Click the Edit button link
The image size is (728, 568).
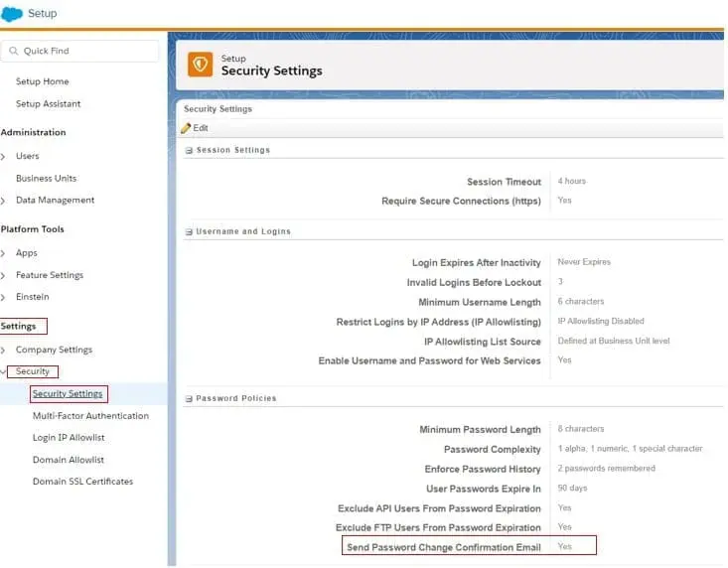point(201,128)
